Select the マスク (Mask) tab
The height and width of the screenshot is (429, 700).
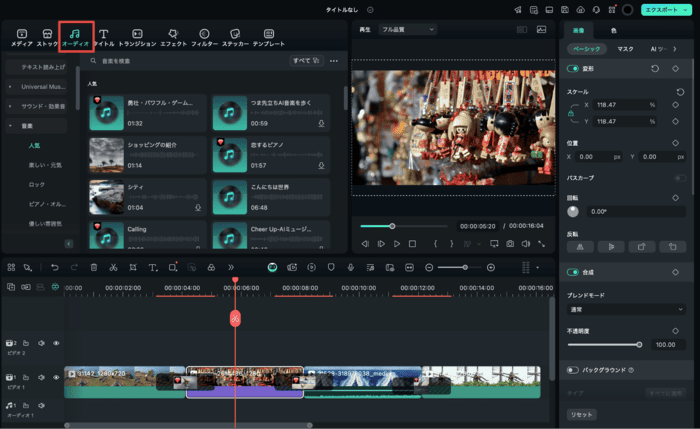[x=625, y=48]
